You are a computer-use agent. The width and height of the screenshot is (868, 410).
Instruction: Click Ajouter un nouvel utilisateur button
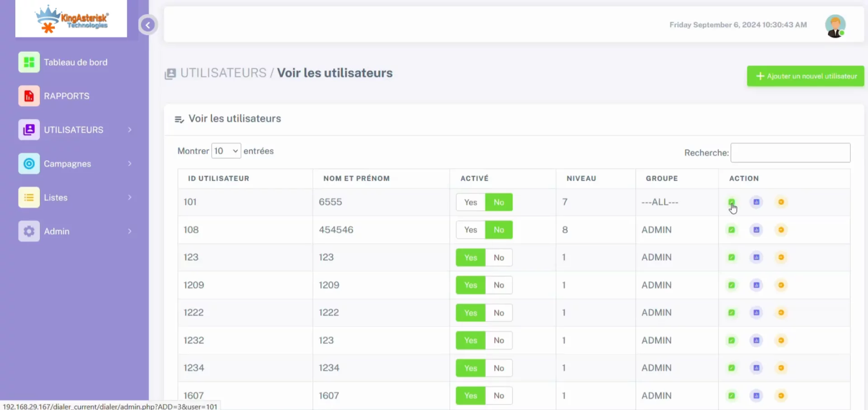pos(805,76)
